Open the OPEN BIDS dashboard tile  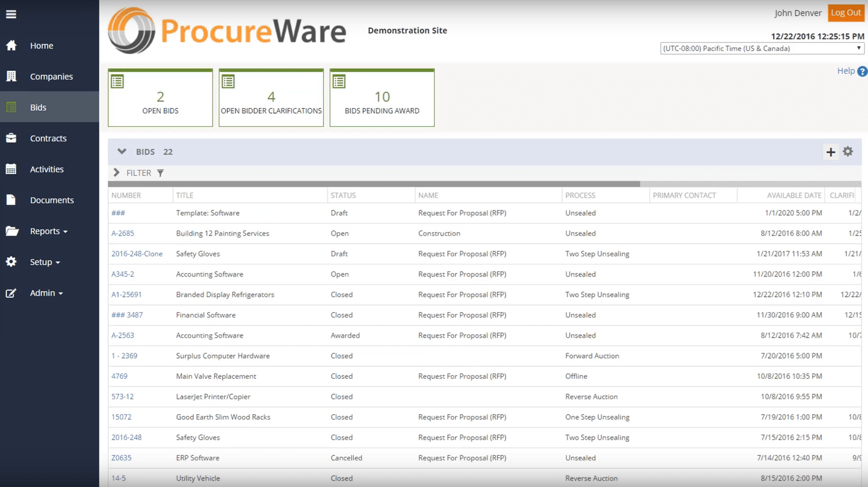(160, 97)
